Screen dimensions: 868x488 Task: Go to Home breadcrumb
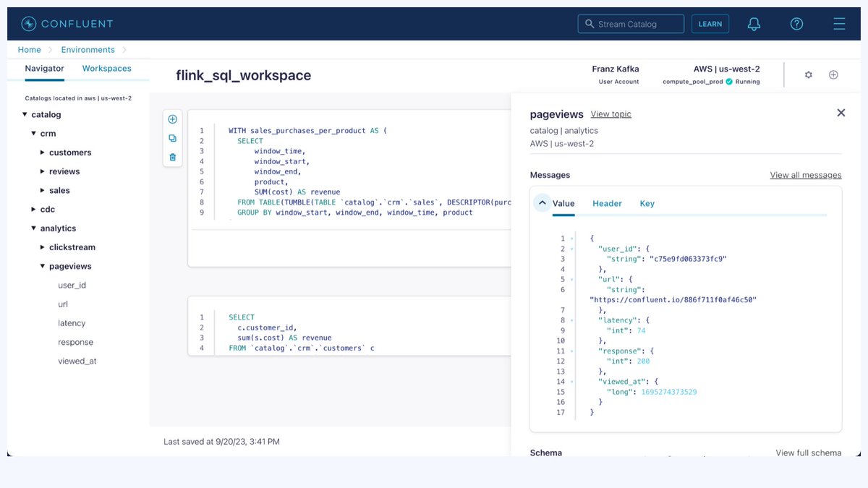(30, 50)
